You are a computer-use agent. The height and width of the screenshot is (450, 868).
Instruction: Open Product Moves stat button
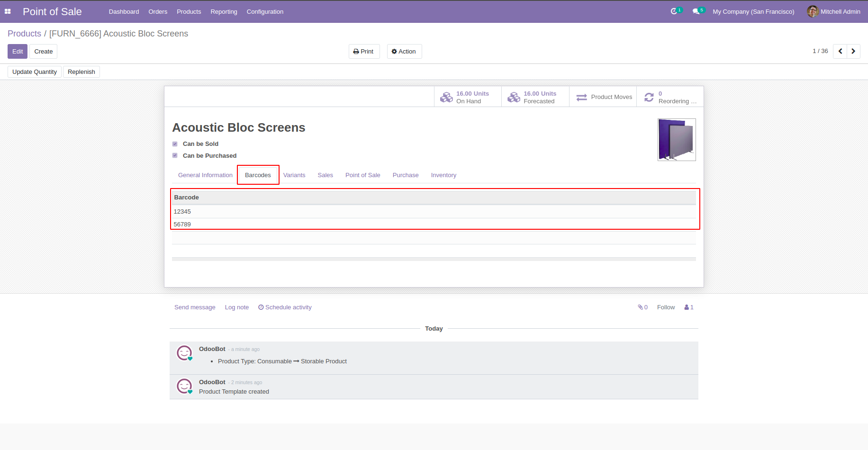point(603,97)
